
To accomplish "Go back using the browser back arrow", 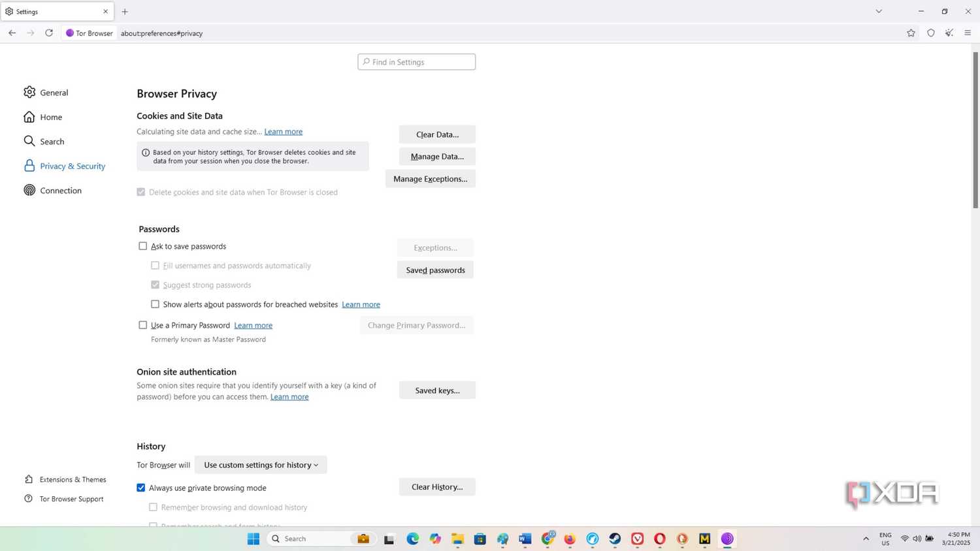I will point(12,33).
